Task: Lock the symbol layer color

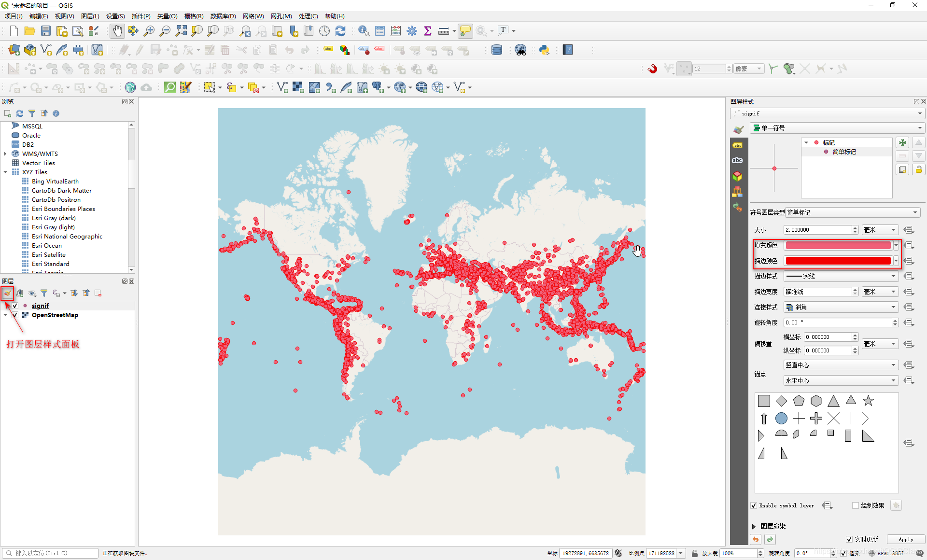Action: coord(918,169)
